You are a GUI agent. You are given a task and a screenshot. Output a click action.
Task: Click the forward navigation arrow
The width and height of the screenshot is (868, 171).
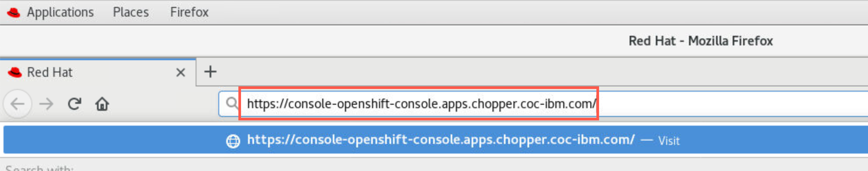(x=46, y=104)
